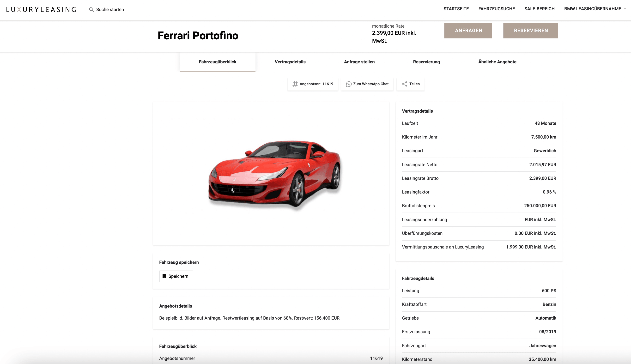The image size is (631, 364).
Task: Click Kilometerstand value 35.400,00 km
Action: [542, 359]
